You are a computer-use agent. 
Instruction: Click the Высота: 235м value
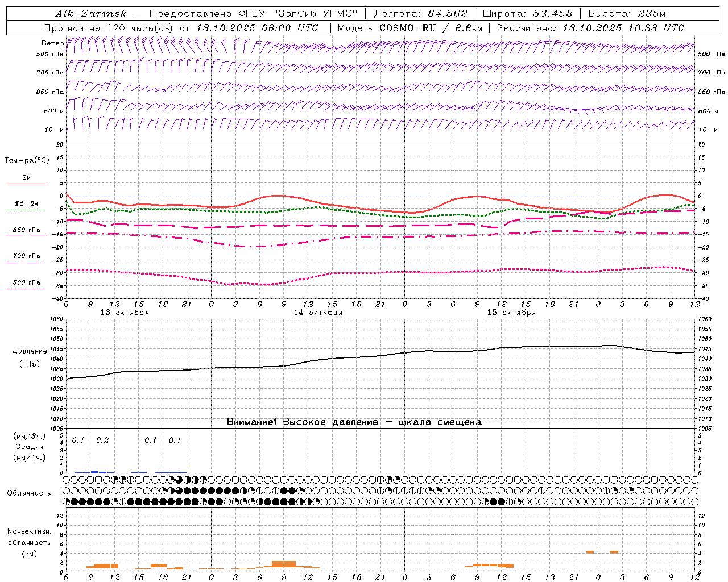627,14
